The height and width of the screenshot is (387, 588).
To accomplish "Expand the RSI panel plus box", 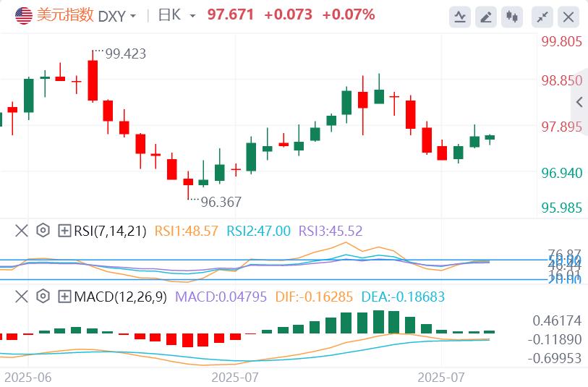I will [x=64, y=231].
